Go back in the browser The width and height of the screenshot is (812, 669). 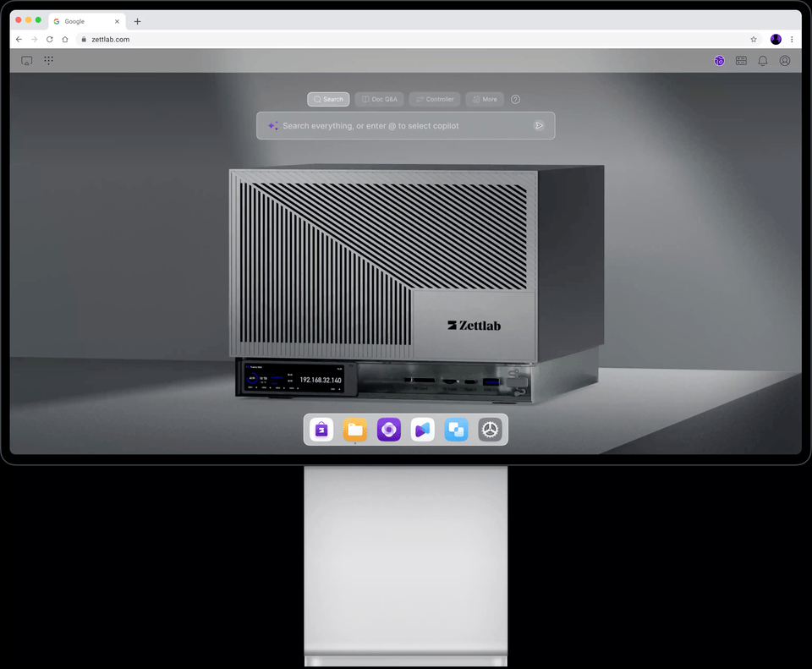coord(19,40)
